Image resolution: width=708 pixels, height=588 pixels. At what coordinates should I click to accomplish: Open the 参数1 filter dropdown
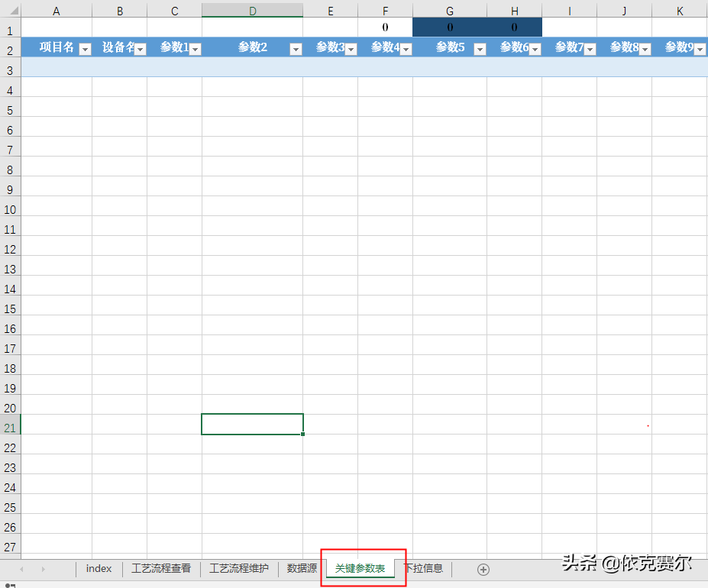(x=195, y=49)
